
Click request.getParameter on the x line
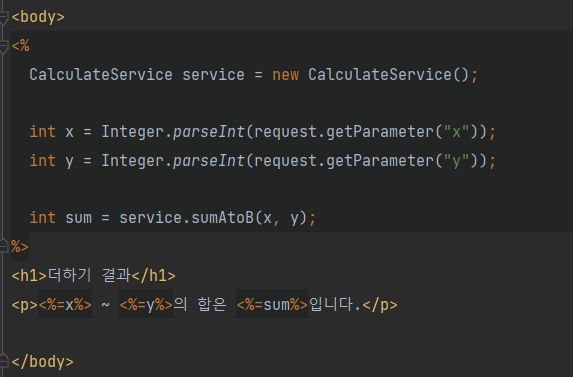[x=344, y=132]
